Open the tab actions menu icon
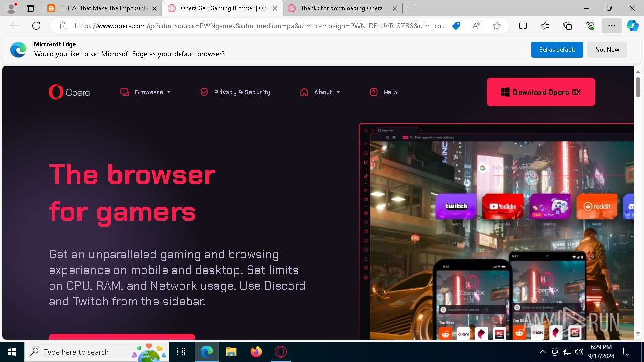 click(30, 8)
